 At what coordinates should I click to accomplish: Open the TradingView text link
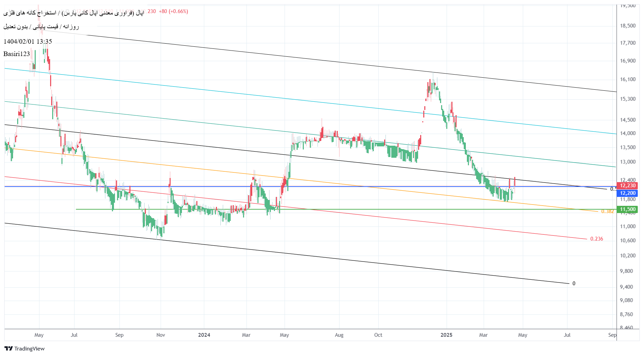pos(30,349)
